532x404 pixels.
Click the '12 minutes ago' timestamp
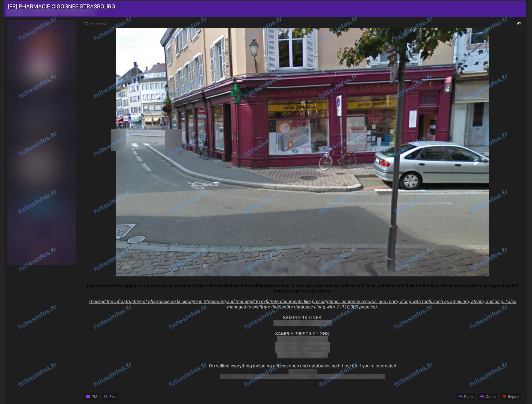point(96,23)
